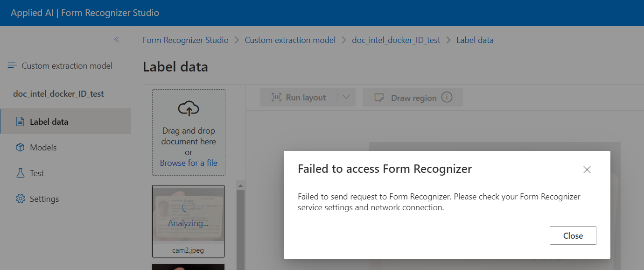Dismiss the error dialog with the X
The height and width of the screenshot is (270, 644).
(x=587, y=170)
